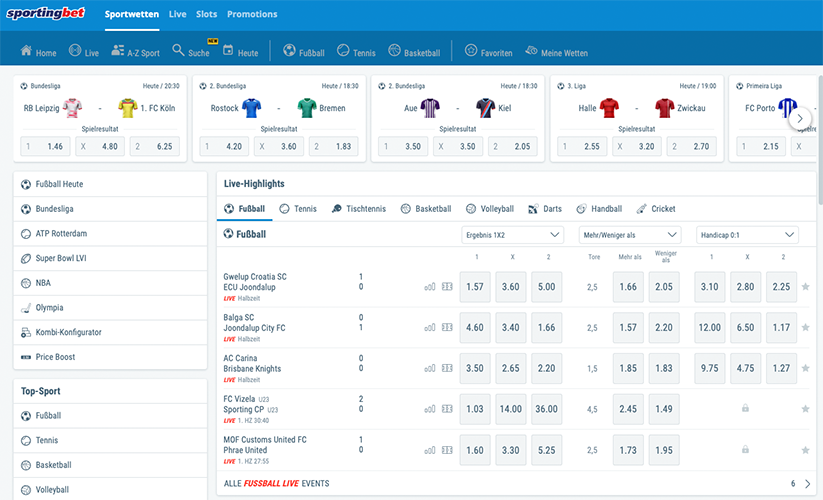Viewport: 823px width, 500px height.
Task: Bet 36.00 on Sporting CP U23
Action: (x=546, y=409)
